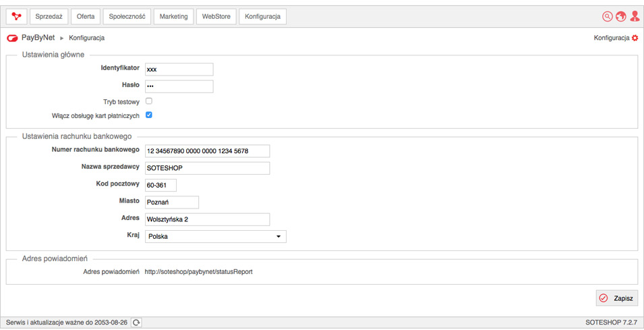Click the PayByNet breadcrumb link
The height and width of the screenshot is (330, 644).
coord(38,38)
